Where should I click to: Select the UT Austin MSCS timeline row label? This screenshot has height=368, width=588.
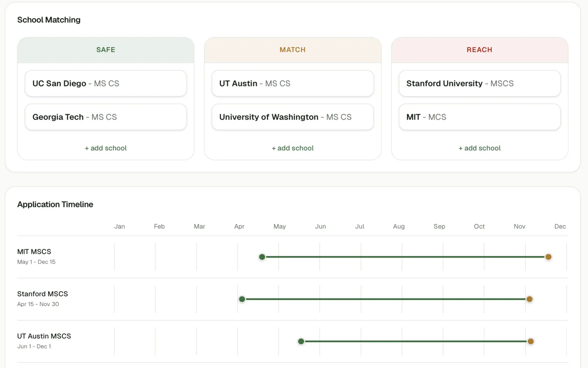[44, 336]
